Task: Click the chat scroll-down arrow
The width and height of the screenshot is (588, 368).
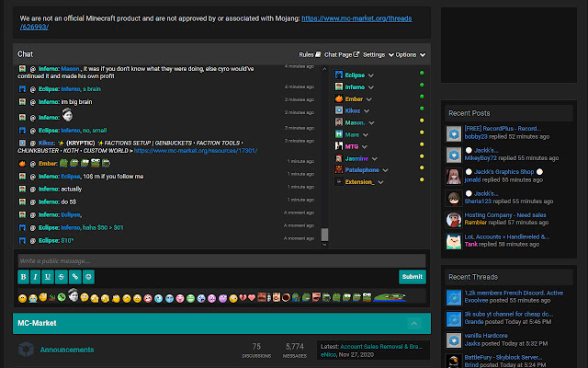Action: (324, 245)
